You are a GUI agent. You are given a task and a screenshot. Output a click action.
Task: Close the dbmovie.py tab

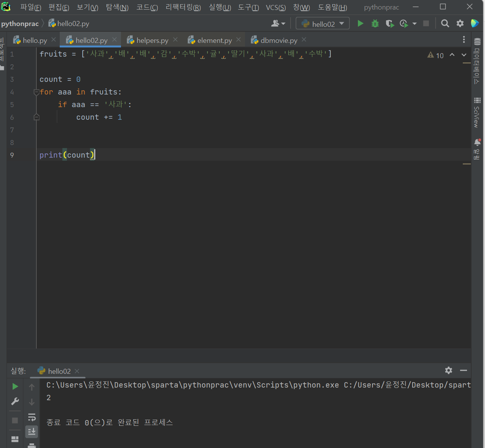tap(304, 39)
